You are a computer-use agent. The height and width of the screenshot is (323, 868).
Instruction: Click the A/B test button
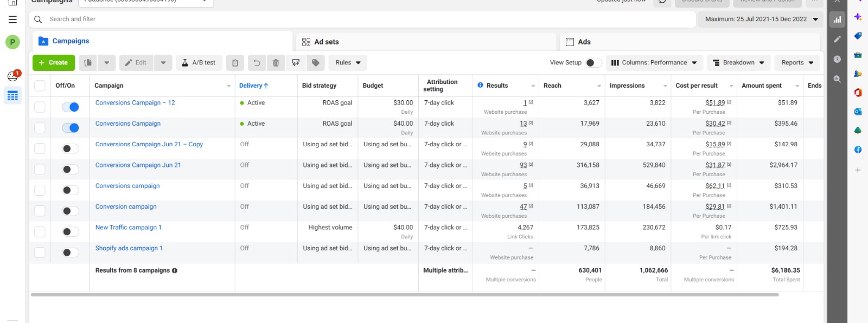[199, 63]
